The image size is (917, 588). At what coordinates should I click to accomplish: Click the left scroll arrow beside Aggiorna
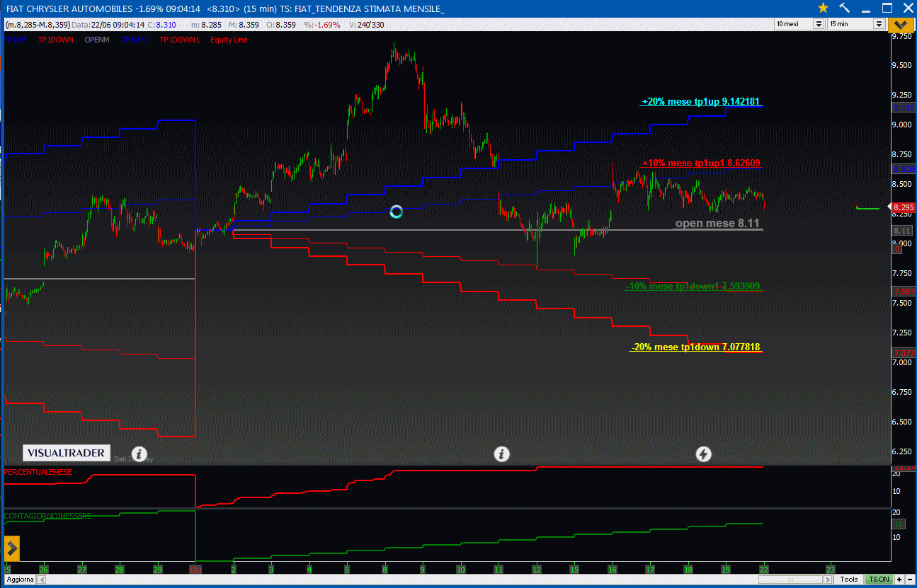point(40,580)
